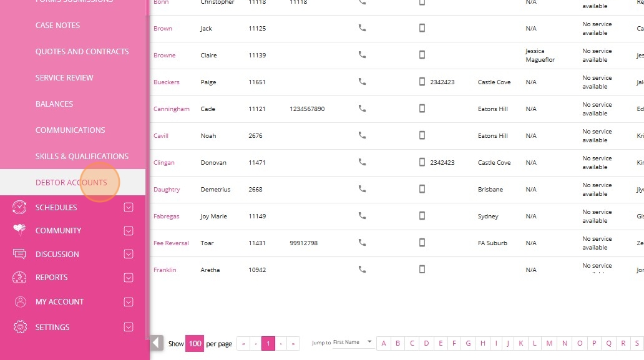The height and width of the screenshot is (360, 644).
Task: Go to first page with « button
Action: (x=243, y=344)
